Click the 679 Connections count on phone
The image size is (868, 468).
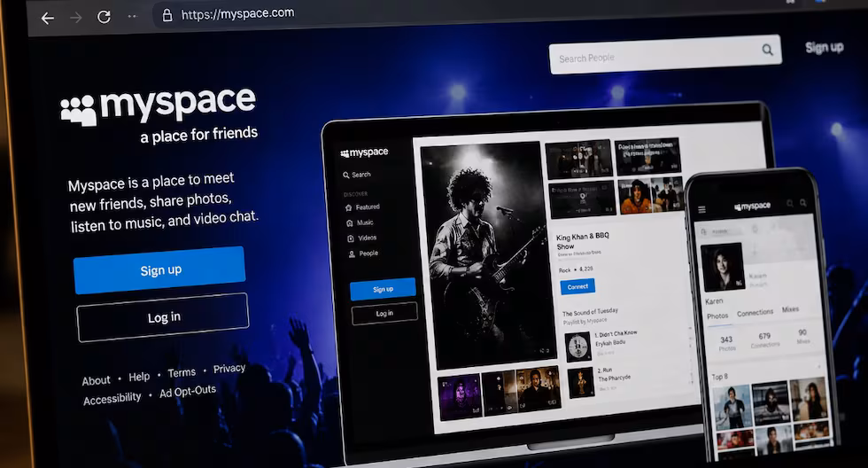[x=764, y=339]
